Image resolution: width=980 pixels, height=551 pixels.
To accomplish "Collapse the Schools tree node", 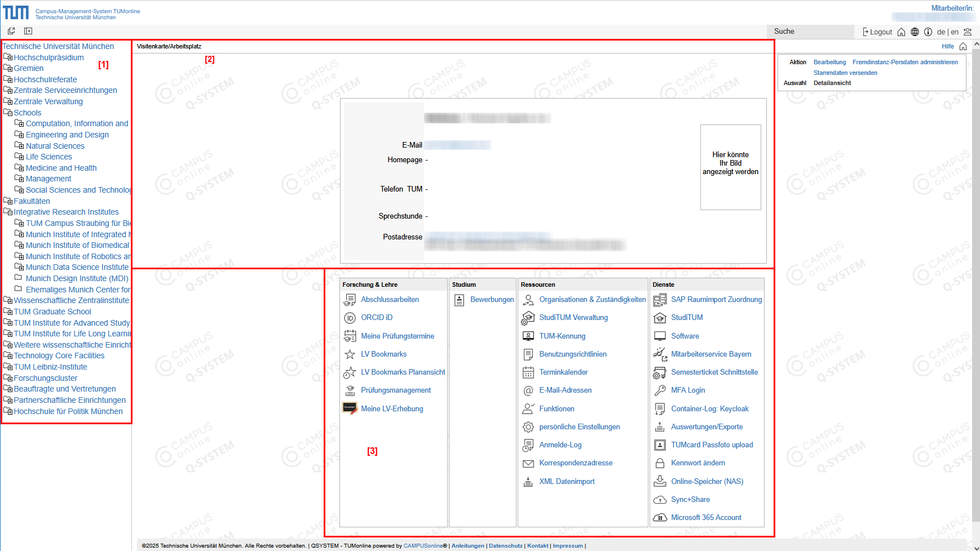I will click(x=8, y=113).
